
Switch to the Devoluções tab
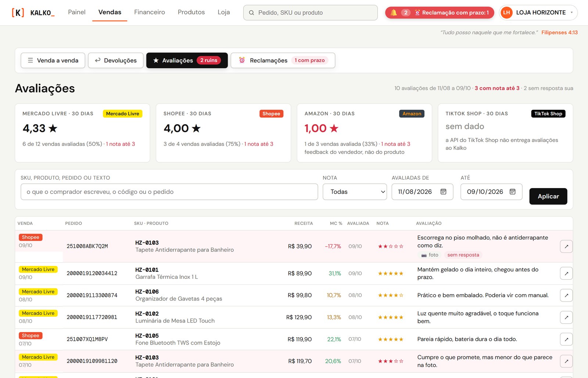pyautogui.click(x=116, y=60)
